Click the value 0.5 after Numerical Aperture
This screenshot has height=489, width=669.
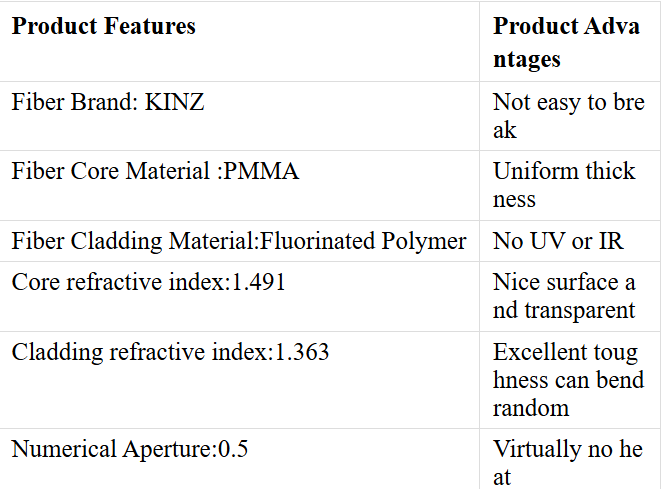click(233, 449)
